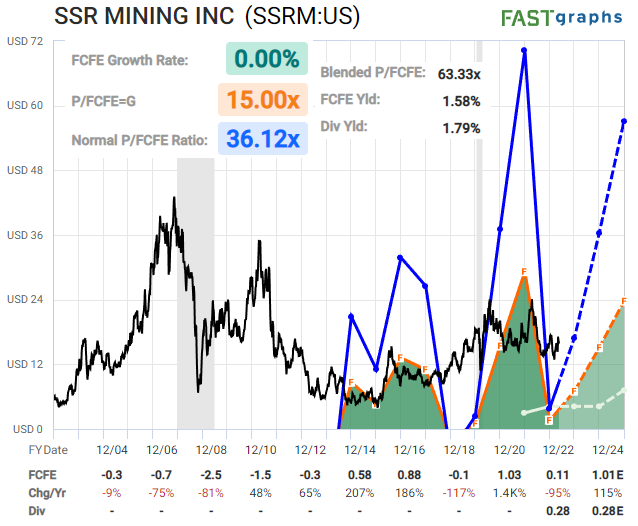Image resolution: width=638 pixels, height=526 pixels.
Task: Click the FCFE value 0.88
Action: [x=409, y=475]
